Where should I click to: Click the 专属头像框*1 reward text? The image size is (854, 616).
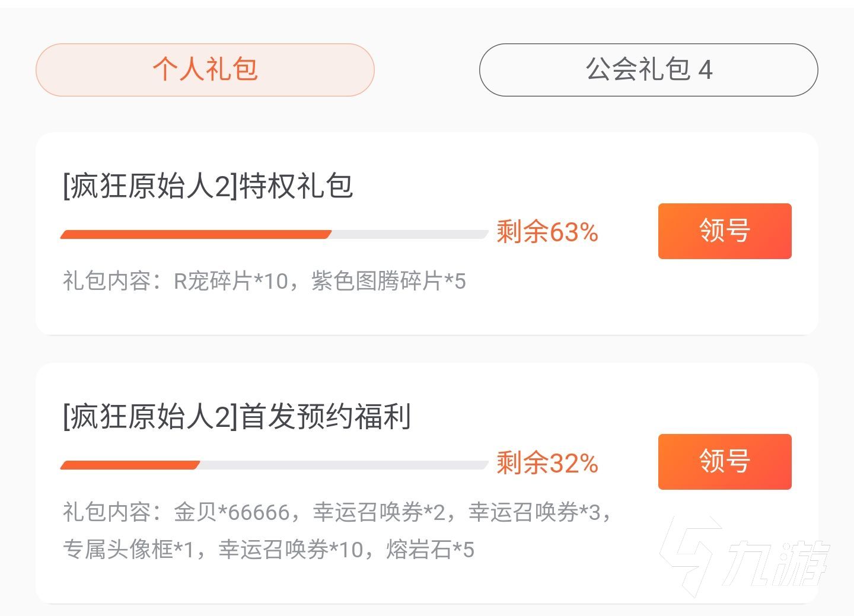(129, 550)
